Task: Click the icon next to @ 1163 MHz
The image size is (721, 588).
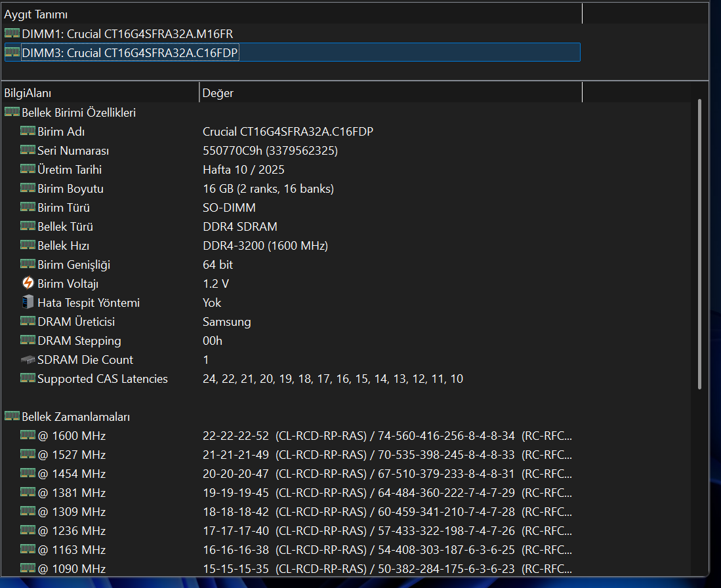Action: click(28, 549)
